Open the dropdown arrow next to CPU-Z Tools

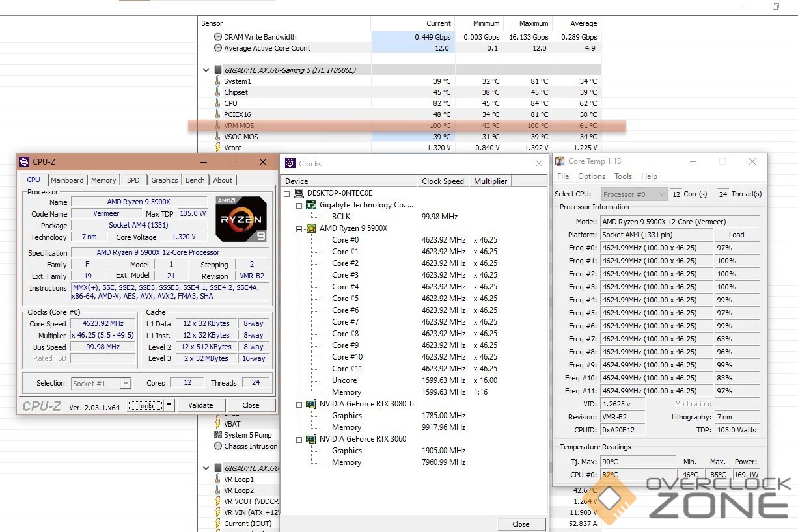point(169,405)
